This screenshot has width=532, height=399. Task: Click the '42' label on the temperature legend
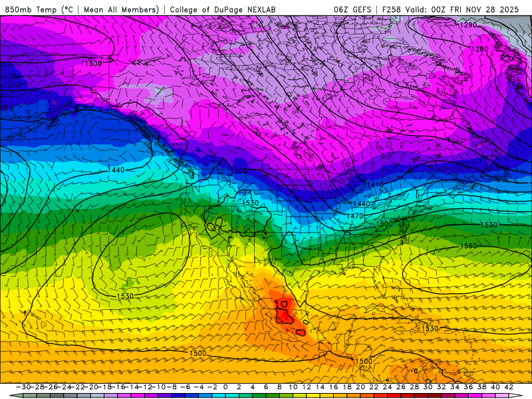point(508,387)
